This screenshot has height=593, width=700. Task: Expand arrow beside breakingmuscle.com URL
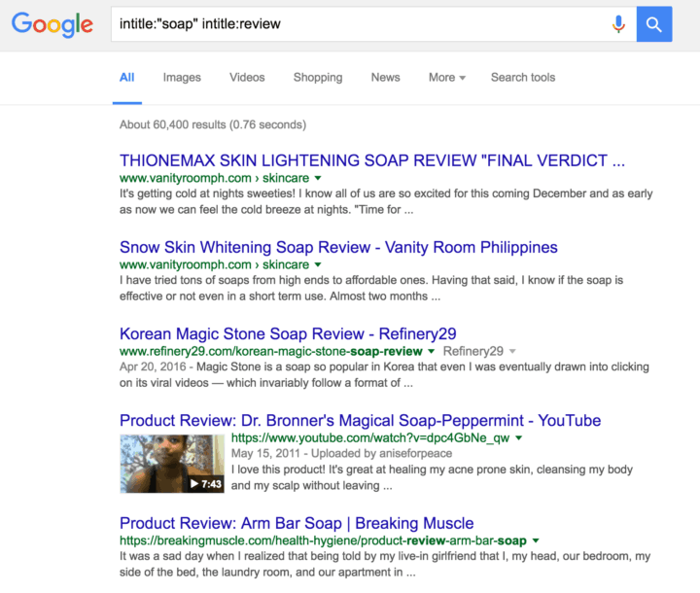pyautogui.click(x=536, y=541)
